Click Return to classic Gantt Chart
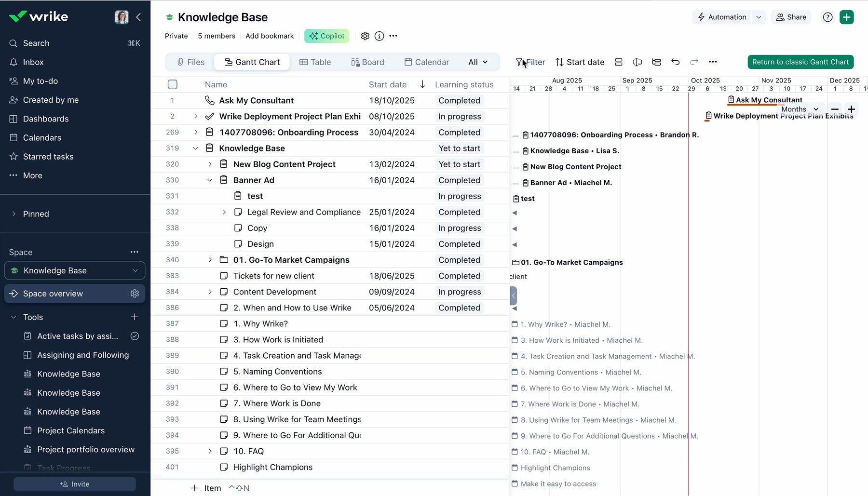 [800, 62]
